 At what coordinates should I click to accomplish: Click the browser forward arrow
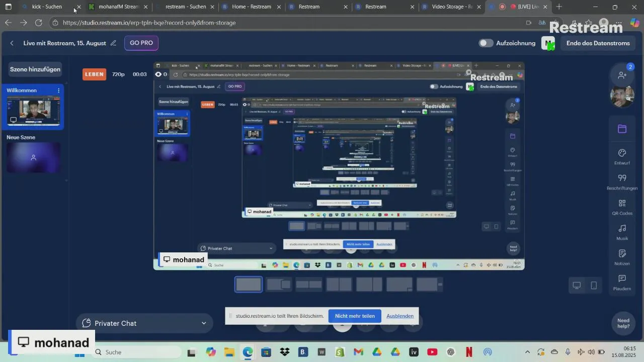tap(23, 23)
